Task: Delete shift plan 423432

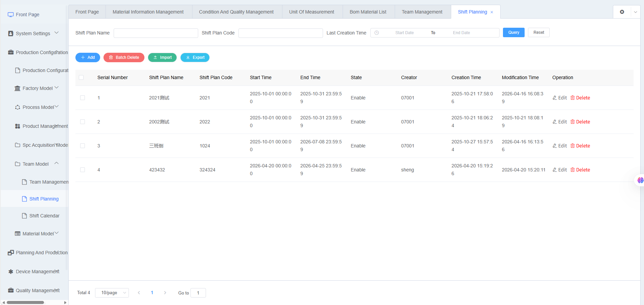Action: point(580,170)
